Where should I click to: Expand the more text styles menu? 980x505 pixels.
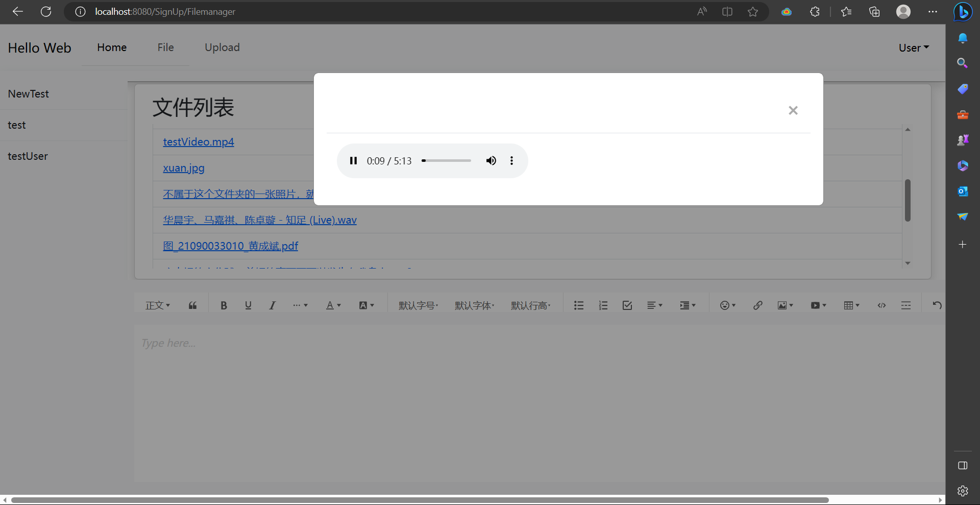tap(300, 305)
